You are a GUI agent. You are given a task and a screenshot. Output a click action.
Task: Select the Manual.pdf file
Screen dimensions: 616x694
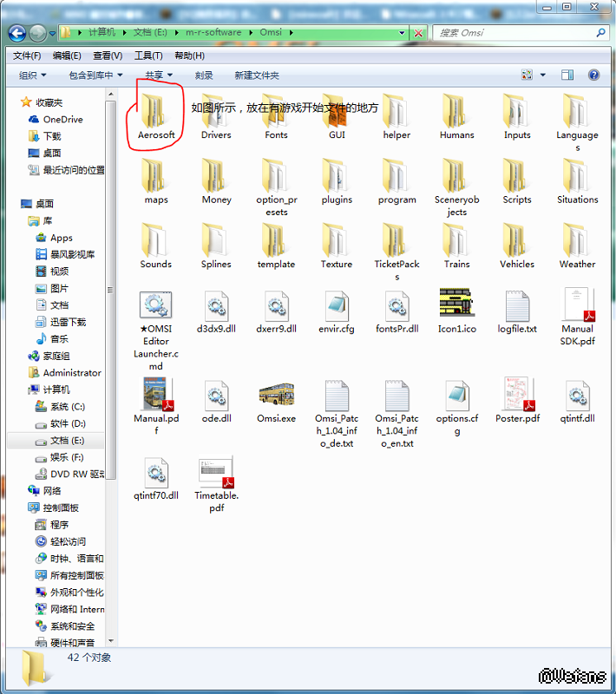[156, 406]
